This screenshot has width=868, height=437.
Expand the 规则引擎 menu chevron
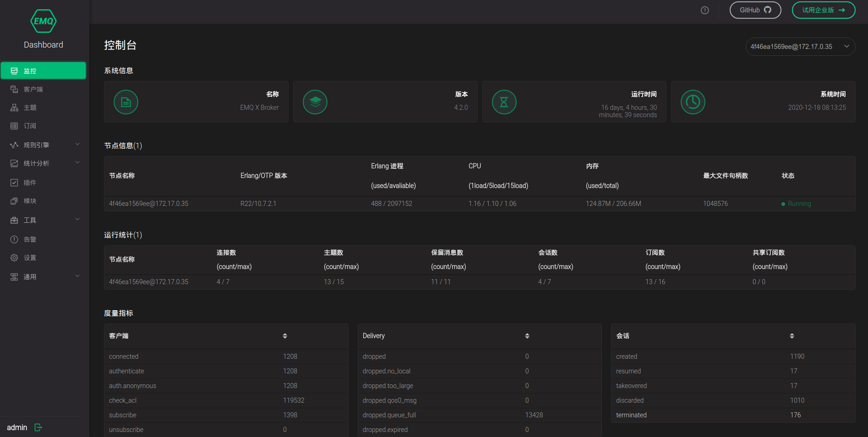(77, 145)
